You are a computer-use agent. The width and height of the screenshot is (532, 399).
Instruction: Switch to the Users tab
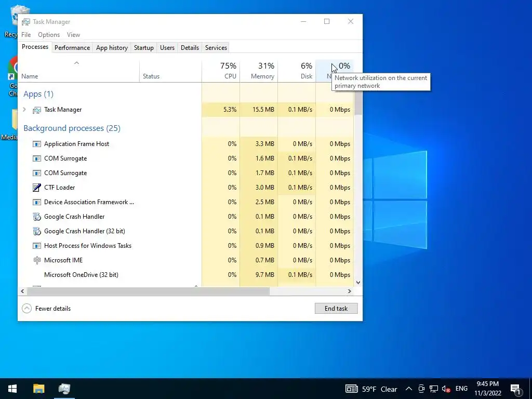pos(167,48)
